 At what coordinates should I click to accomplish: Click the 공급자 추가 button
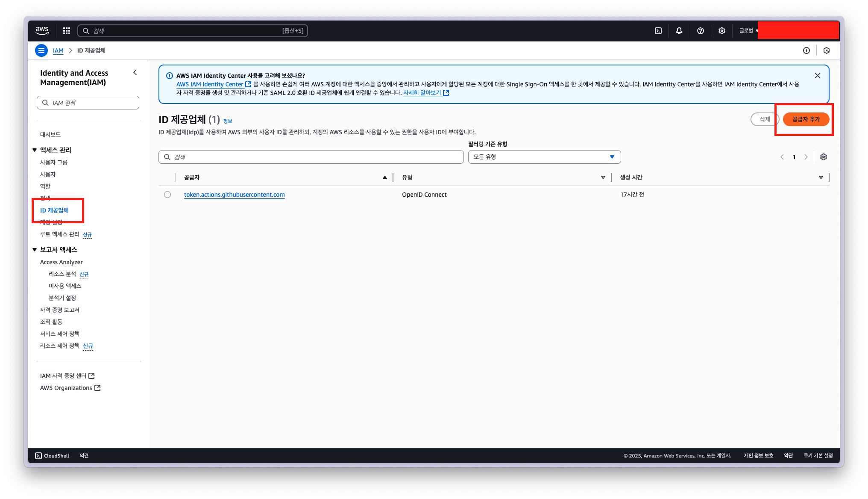pos(806,119)
